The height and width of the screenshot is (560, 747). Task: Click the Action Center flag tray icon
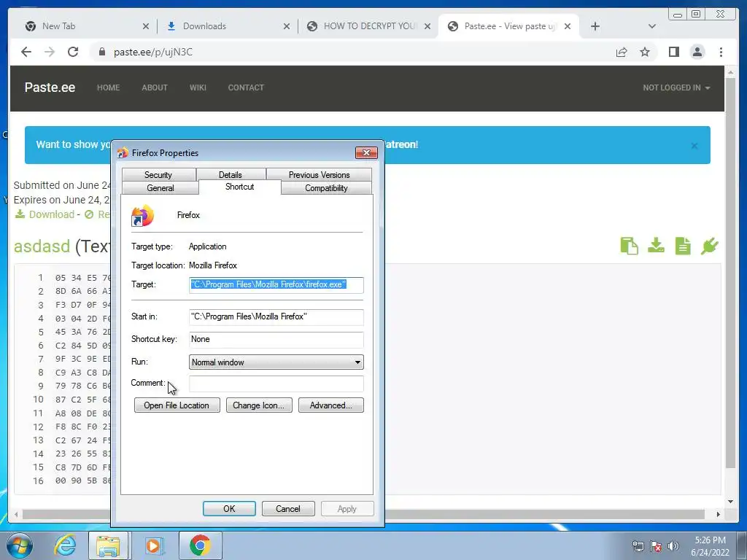pos(656,546)
